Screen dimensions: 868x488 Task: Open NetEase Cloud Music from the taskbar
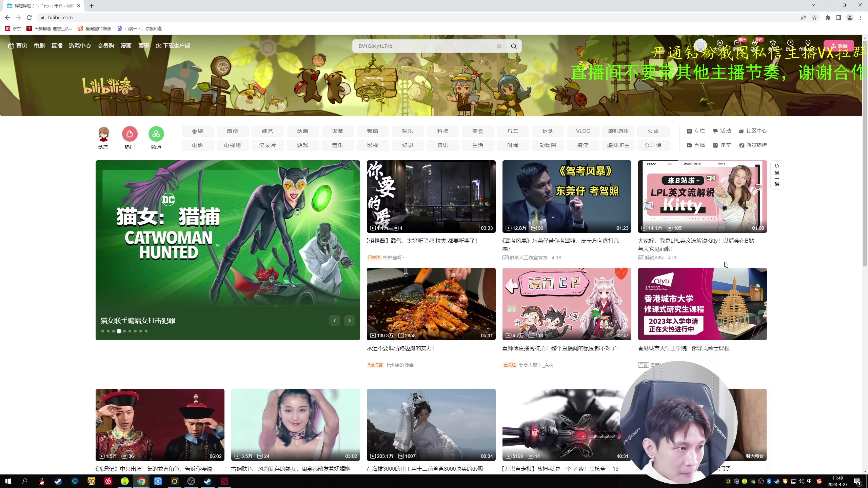(108, 481)
